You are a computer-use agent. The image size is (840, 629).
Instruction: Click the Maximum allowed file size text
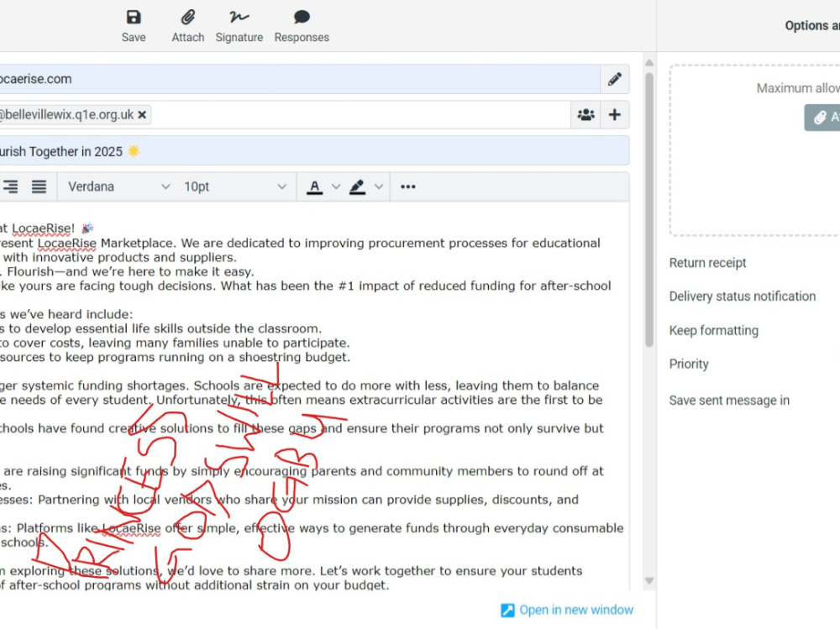(798, 88)
